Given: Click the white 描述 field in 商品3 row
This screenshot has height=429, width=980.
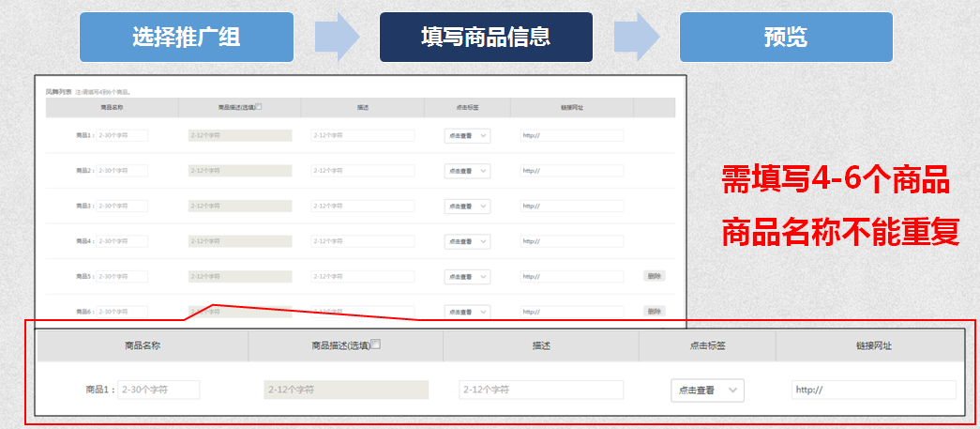Looking at the screenshot, I should [363, 207].
